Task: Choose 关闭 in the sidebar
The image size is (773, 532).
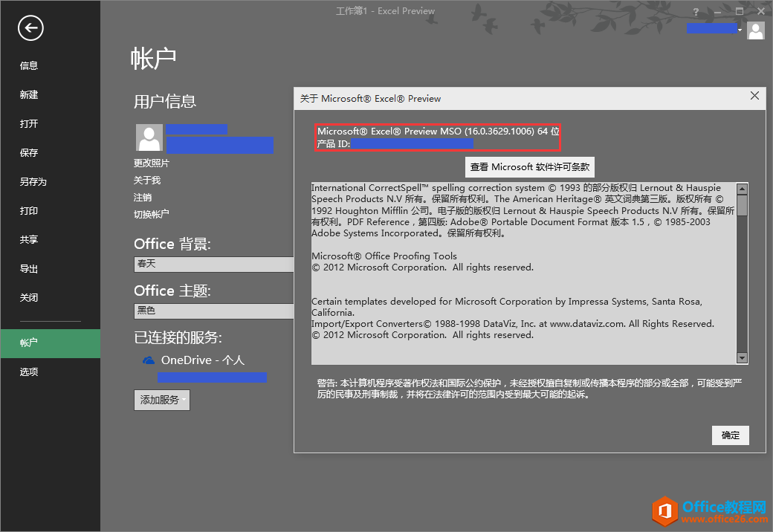Action: pyautogui.click(x=28, y=297)
